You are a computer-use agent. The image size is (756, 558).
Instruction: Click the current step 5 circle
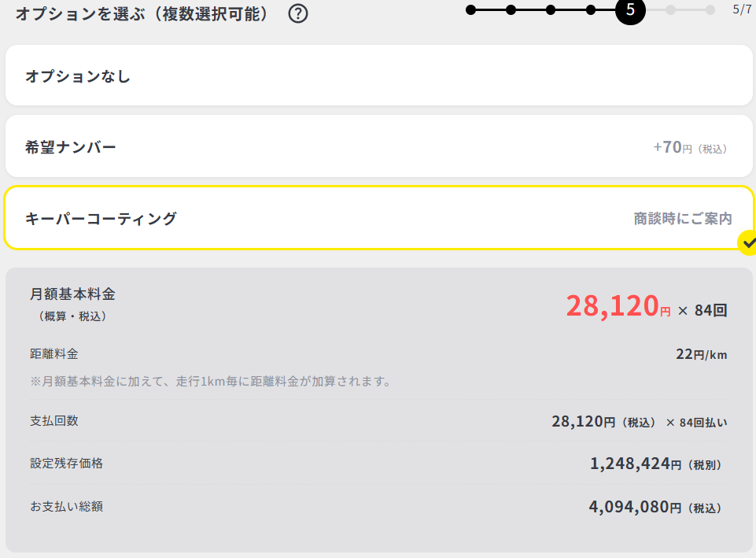click(630, 10)
